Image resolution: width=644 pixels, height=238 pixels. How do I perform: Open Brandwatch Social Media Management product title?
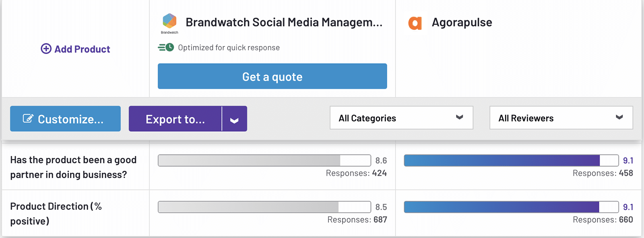point(284,22)
